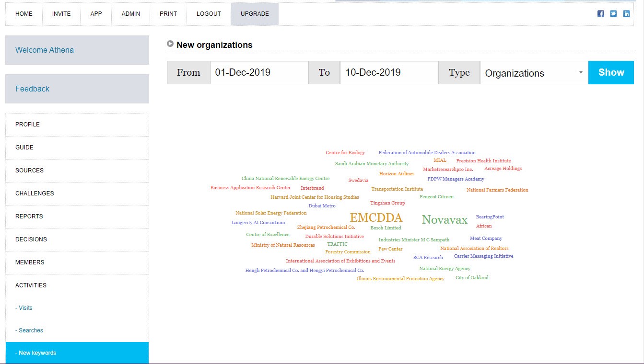This screenshot has height=364, width=644.
Task: Click City of Oakland keyword
Action: [x=472, y=278]
